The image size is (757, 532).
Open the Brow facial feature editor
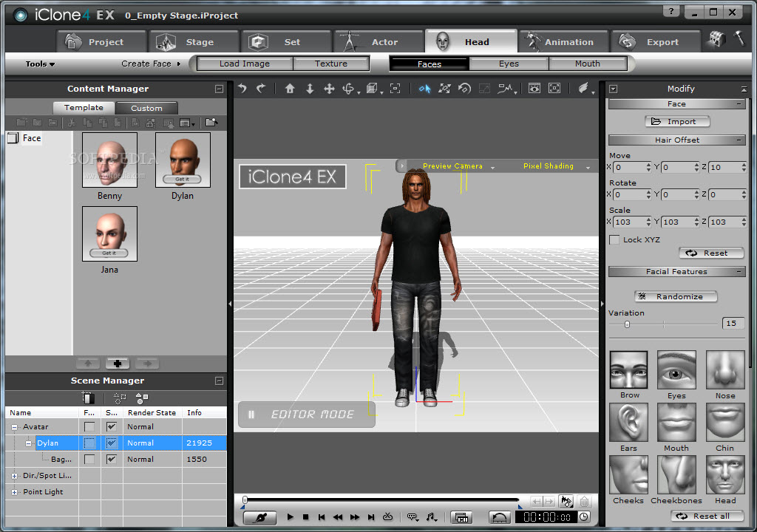point(628,369)
